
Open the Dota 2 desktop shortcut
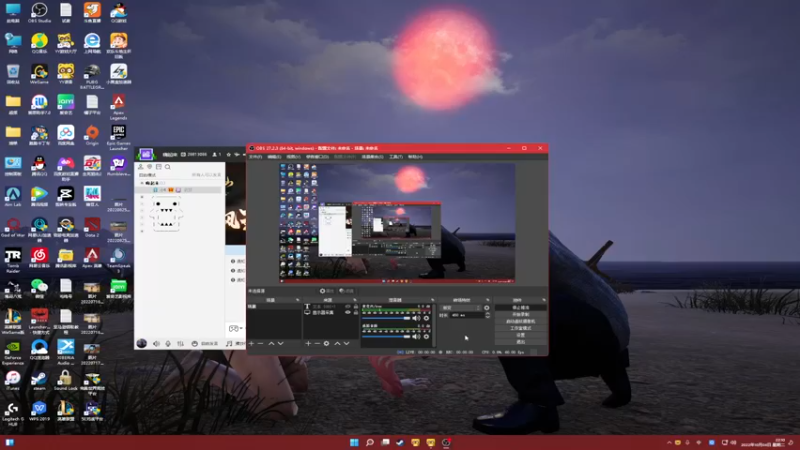(92, 228)
